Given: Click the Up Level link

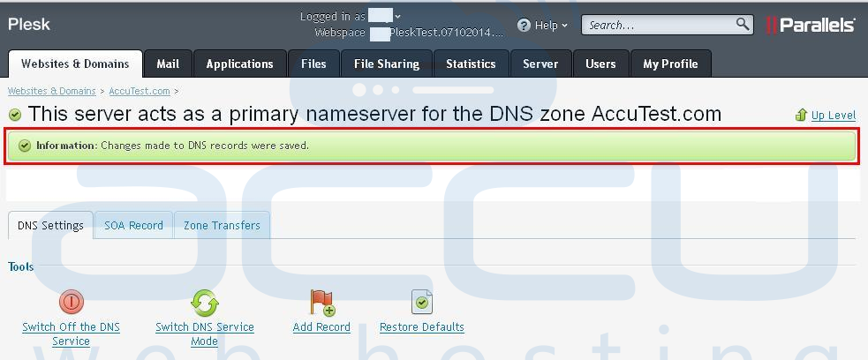Looking at the screenshot, I should 834,115.
